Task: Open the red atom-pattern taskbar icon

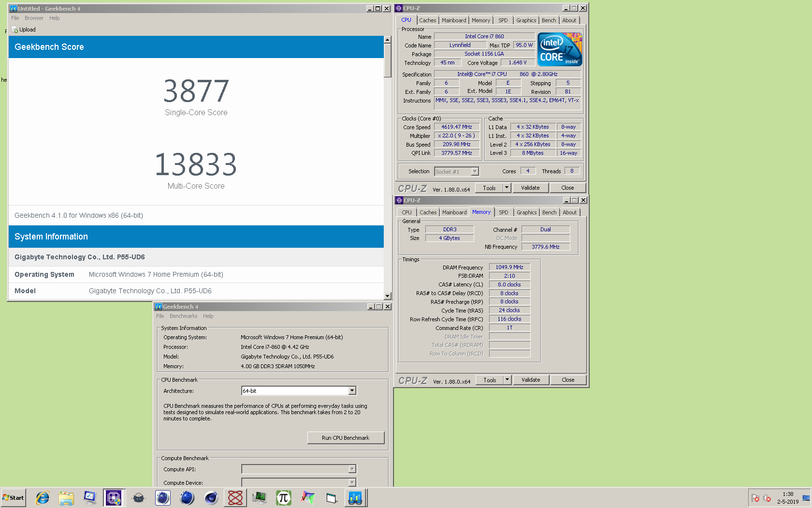Action: click(x=235, y=497)
